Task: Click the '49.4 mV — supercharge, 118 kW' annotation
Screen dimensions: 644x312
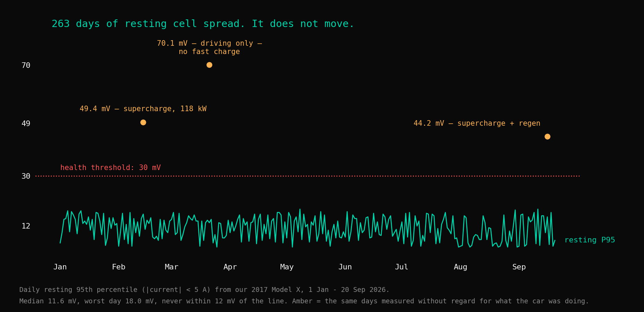Action: 143,109
